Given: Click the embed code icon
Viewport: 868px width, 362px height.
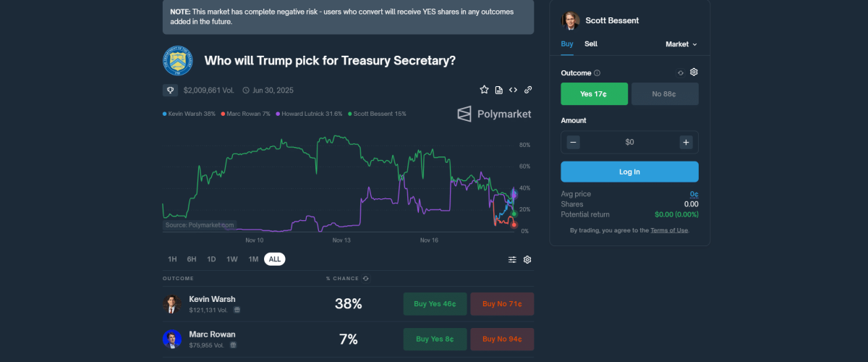Looking at the screenshot, I should [x=513, y=90].
